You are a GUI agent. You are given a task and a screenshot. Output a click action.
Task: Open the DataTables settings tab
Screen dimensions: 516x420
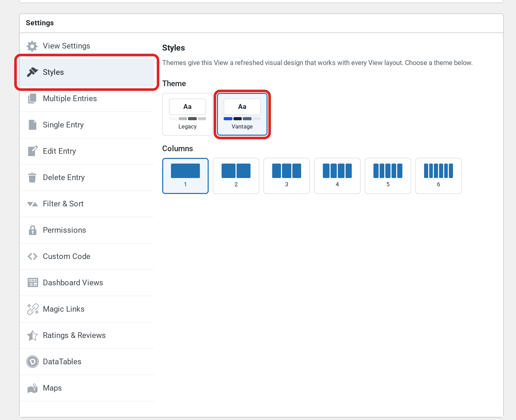coord(87,362)
